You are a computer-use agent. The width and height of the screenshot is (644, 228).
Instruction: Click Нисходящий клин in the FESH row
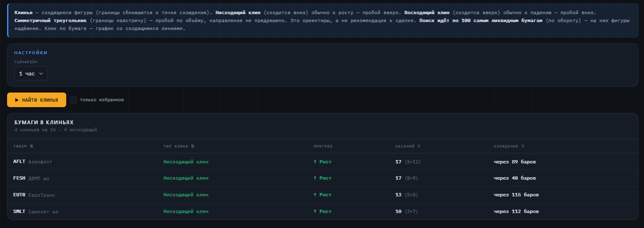(186, 178)
